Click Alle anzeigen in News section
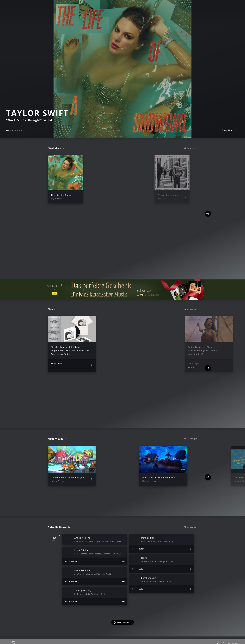This screenshot has width=245, height=644. pyautogui.click(x=190, y=310)
